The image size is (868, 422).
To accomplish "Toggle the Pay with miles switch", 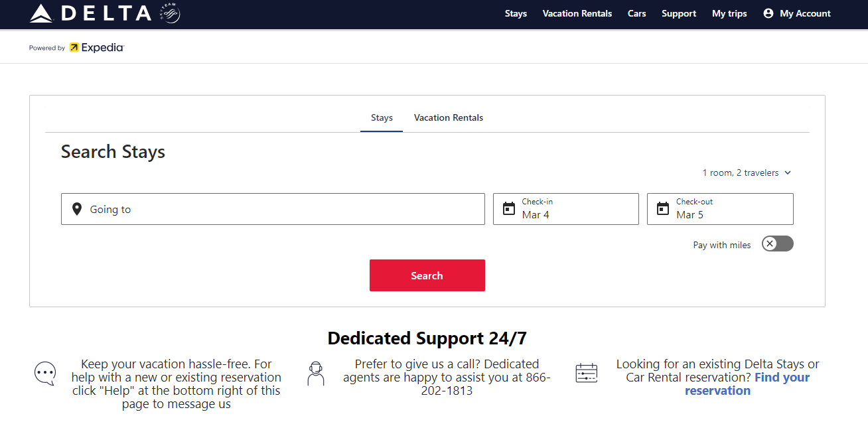I will click(778, 244).
